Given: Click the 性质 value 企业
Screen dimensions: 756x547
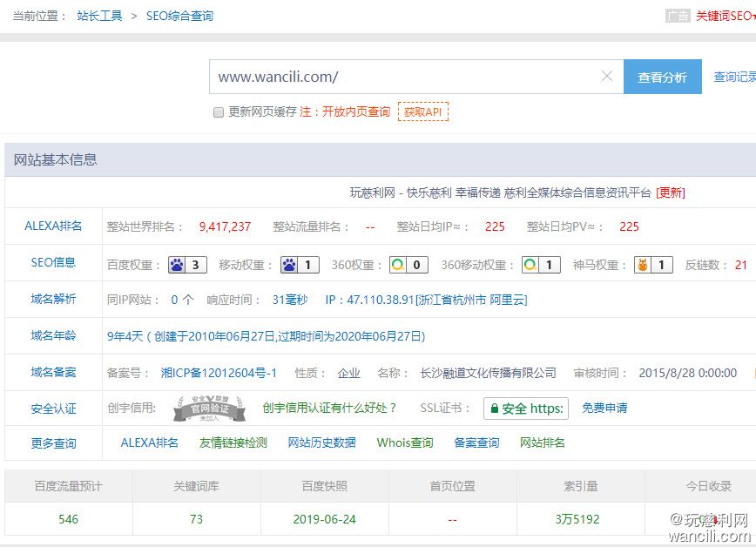Looking at the screenshot, I should pyautogui.click(x=349, y=373).
